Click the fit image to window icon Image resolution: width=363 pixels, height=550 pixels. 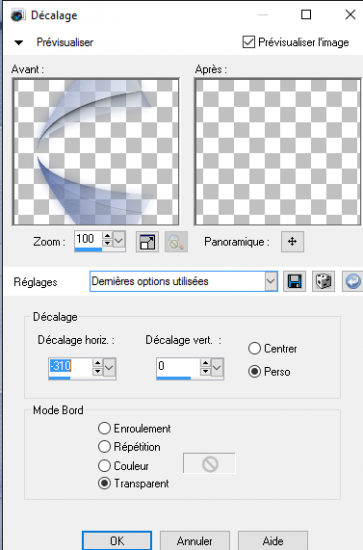(x=147, y=242)
